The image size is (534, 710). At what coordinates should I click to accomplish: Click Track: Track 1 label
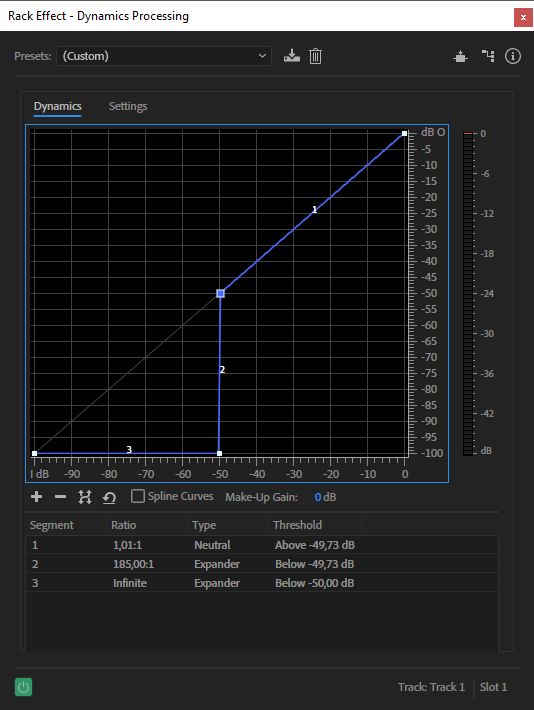432,687
